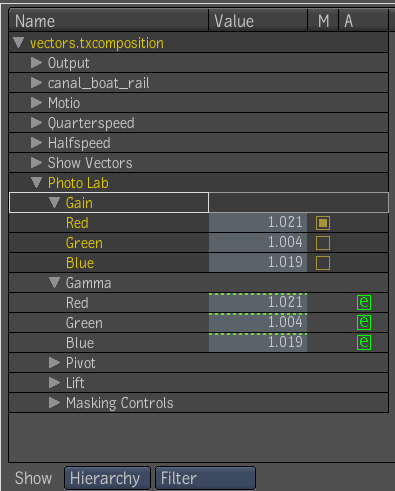The height and width of the screenshot is (491, 395).
Task: Collapse the vectors.txcomposition root node
Action: point(19,42)
